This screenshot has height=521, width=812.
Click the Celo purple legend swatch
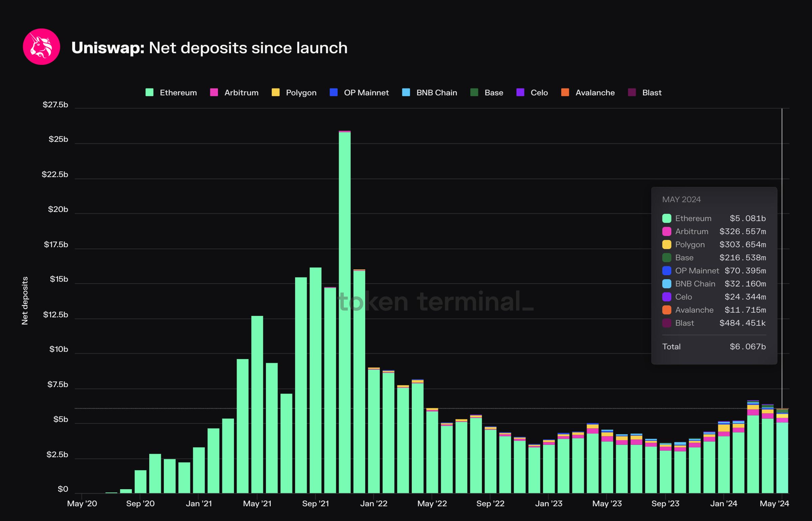(520, 92)
